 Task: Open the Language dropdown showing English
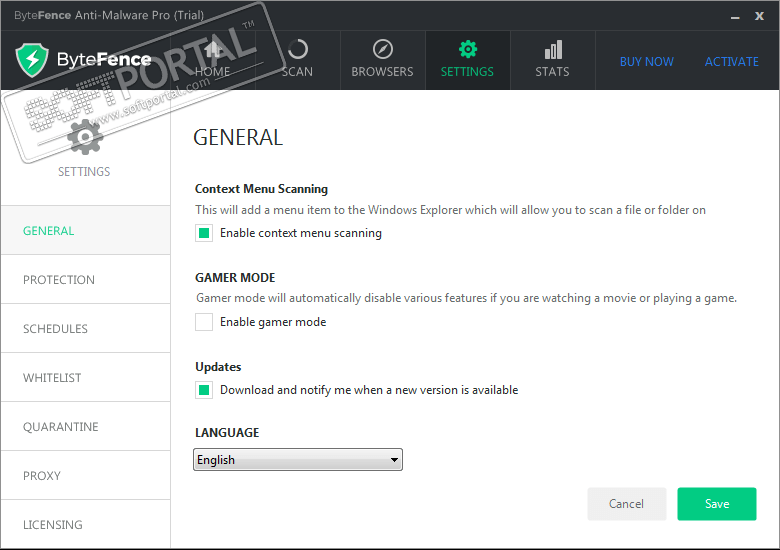pyautogui.click(x=297, y=459)
